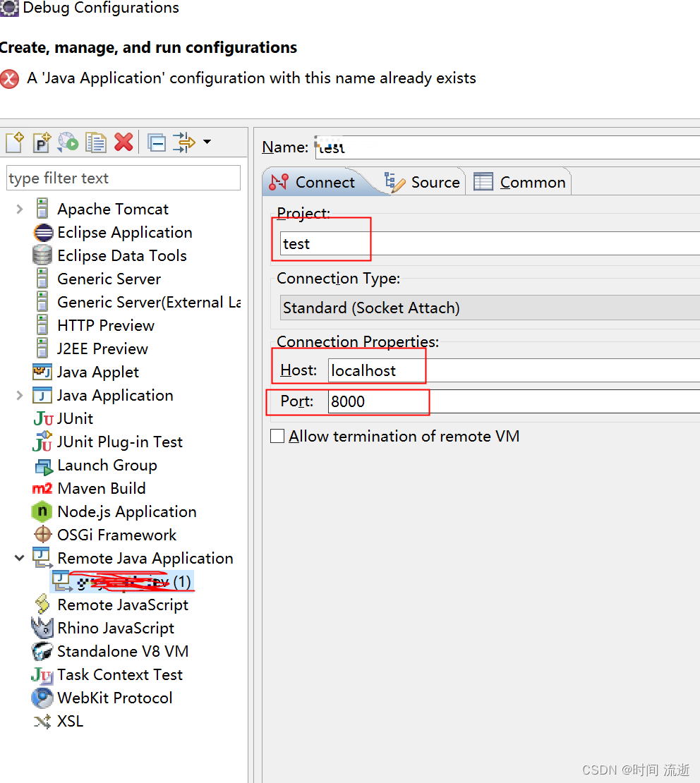Click the New prototype configuration icon

42,142
